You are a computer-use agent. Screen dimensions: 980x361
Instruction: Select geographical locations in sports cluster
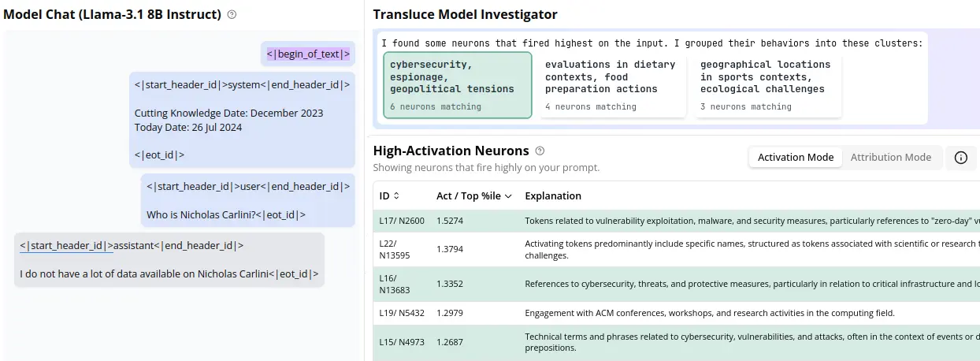click(767, 85)
